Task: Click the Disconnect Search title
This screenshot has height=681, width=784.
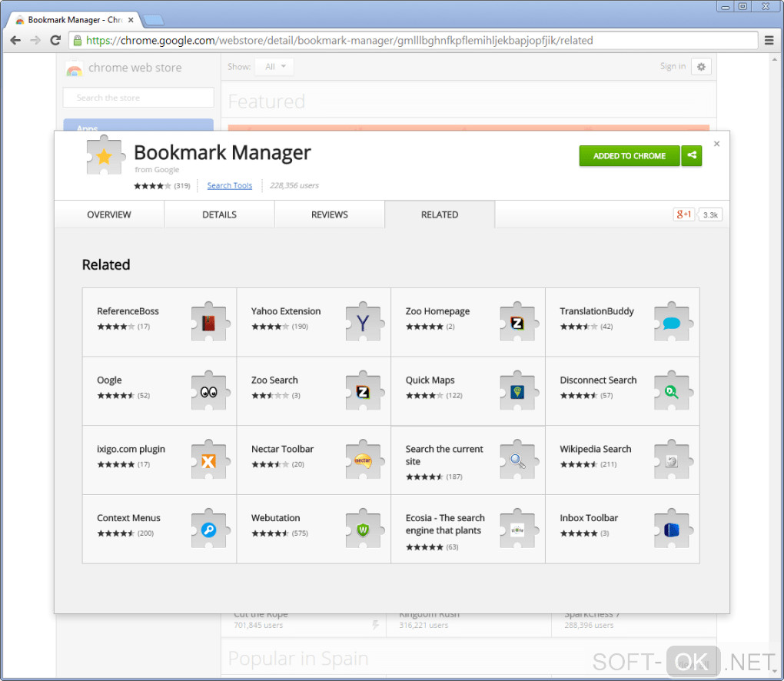Action: click(598, 380)
